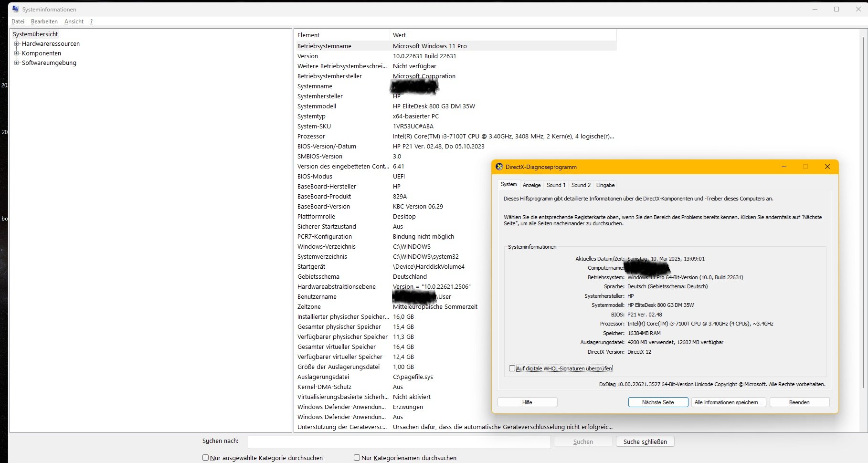Click the Zeitzone row

tap(393, 306)
